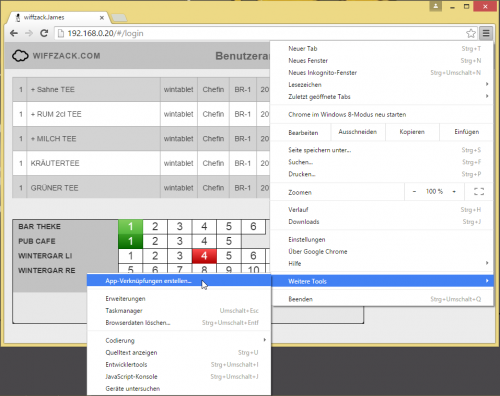Screen dimensions: 500x396
Task: Click the browser back arrow
Action: click(x=14, y=33)
